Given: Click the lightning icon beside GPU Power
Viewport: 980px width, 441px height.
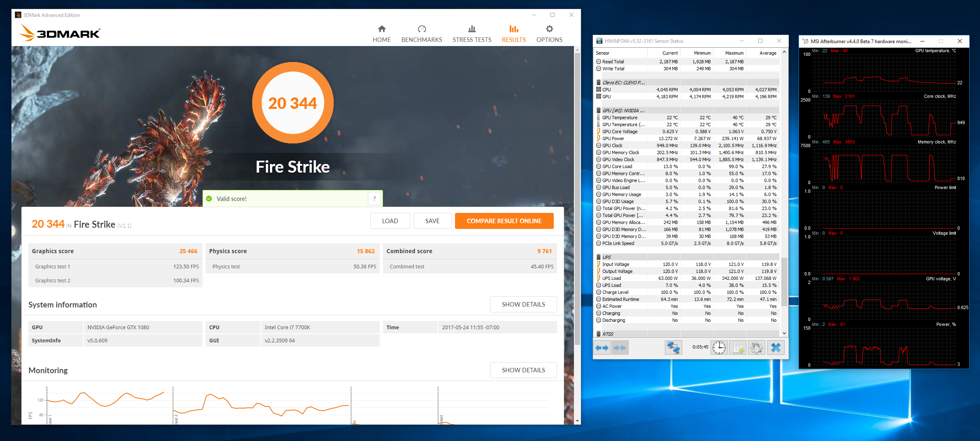Looking at the screenshot, I should pos(599,139).
